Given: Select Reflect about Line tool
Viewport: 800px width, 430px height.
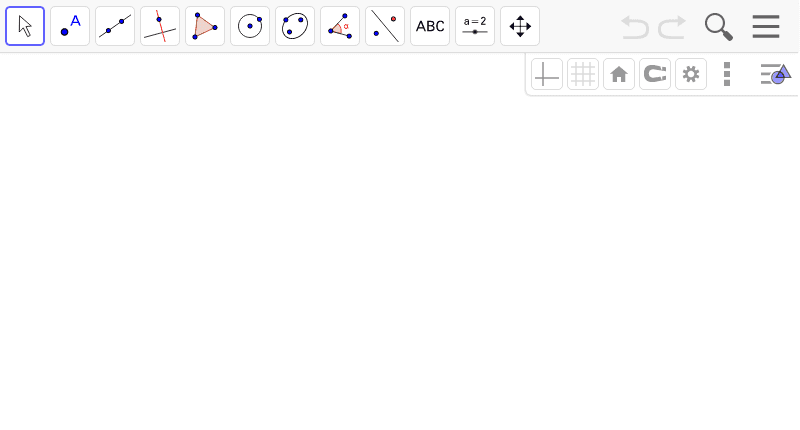Looking at the screenshot, I should (385, 26).
